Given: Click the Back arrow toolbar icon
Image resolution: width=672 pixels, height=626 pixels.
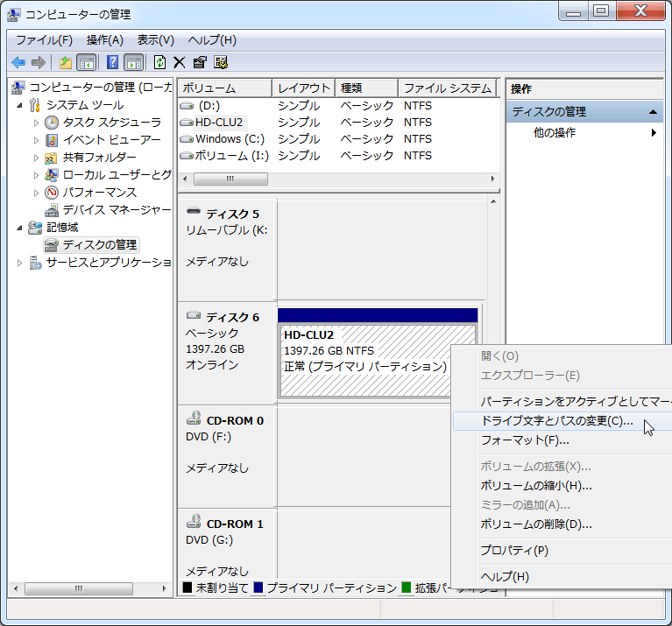Looking at the screenshot, I should [18, 62].
